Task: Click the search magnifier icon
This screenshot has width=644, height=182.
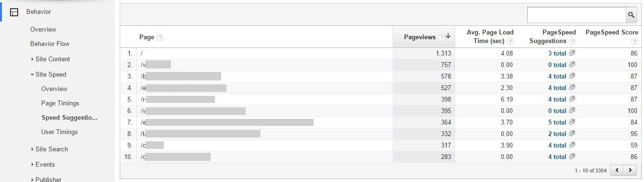Action: 632,15
